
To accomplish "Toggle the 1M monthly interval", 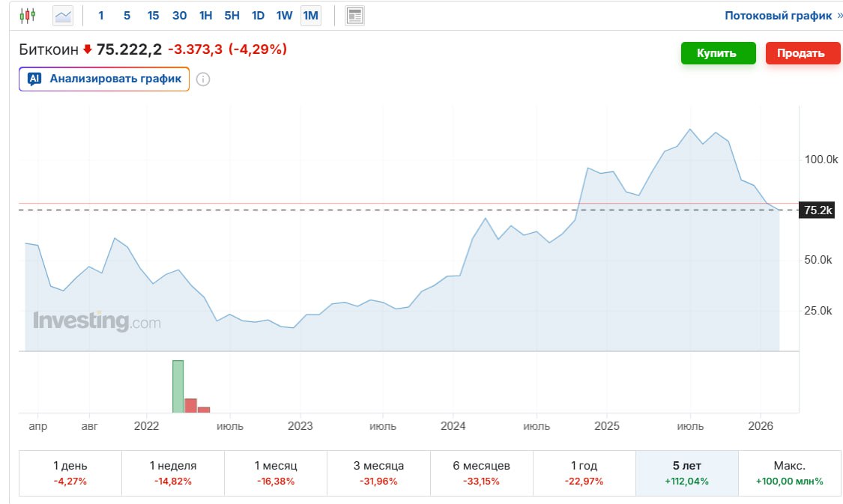I will pos(310,15).
